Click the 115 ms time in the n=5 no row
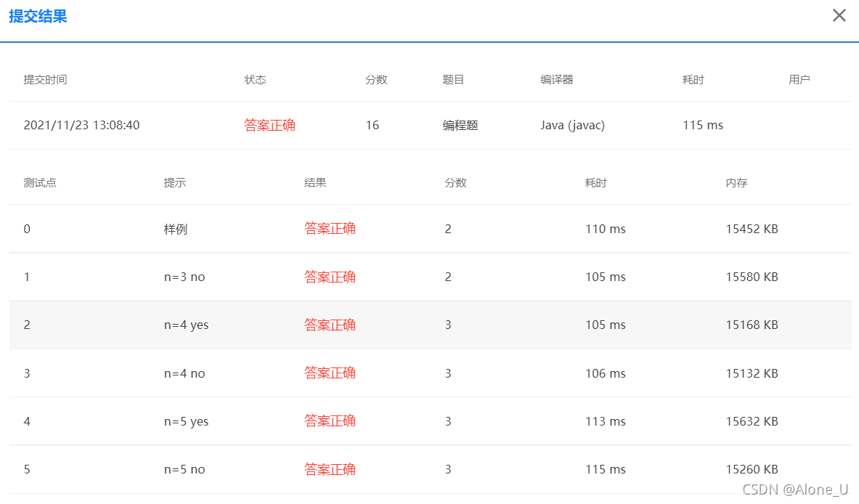 [x=606, y=469]
